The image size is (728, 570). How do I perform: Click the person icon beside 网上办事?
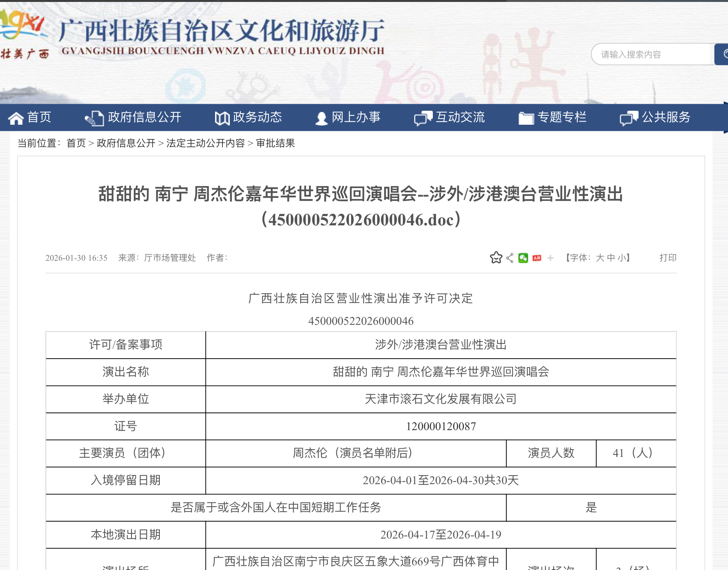click(x=321, y=118)
